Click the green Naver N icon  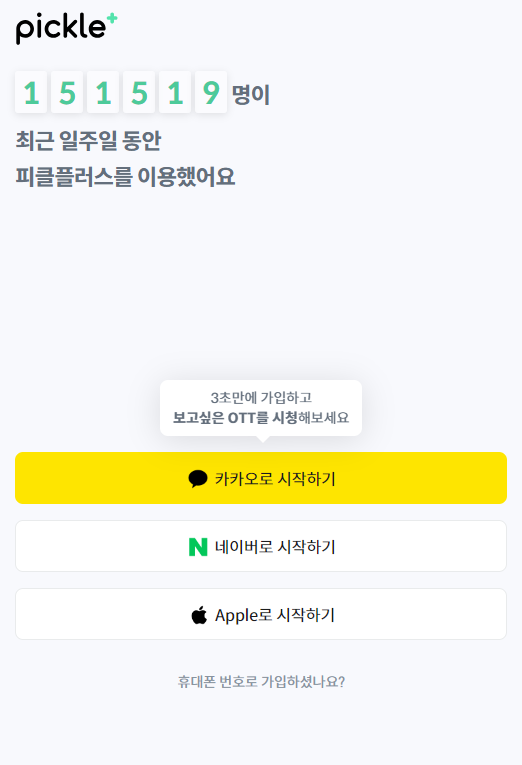click(198, 547)
